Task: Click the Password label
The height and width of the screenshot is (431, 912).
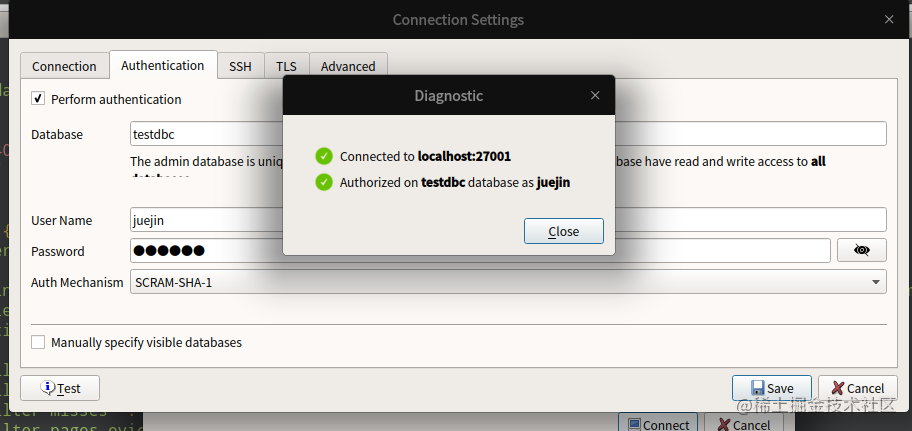Action: (58, 251)
